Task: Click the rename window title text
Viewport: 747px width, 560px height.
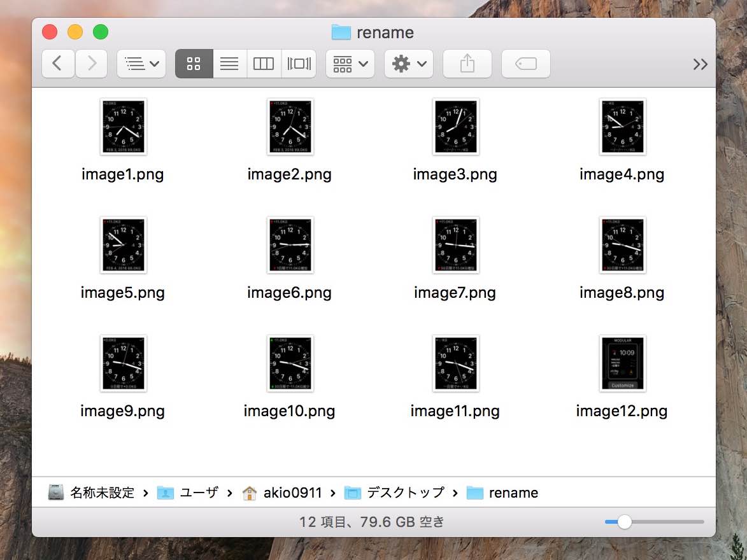Action: (x=385, y=32)
